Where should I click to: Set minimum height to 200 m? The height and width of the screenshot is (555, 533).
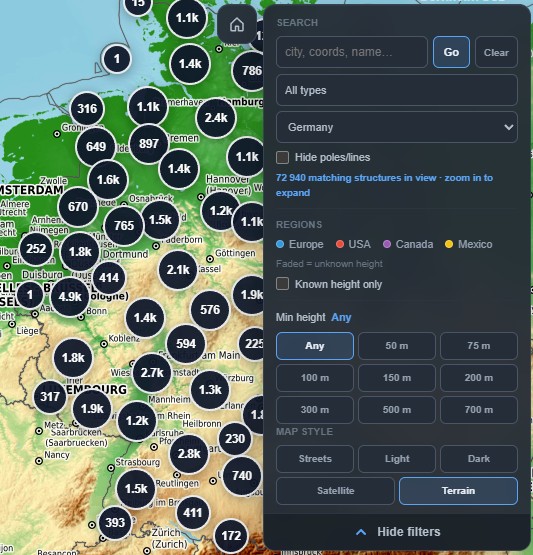[478, 378]
